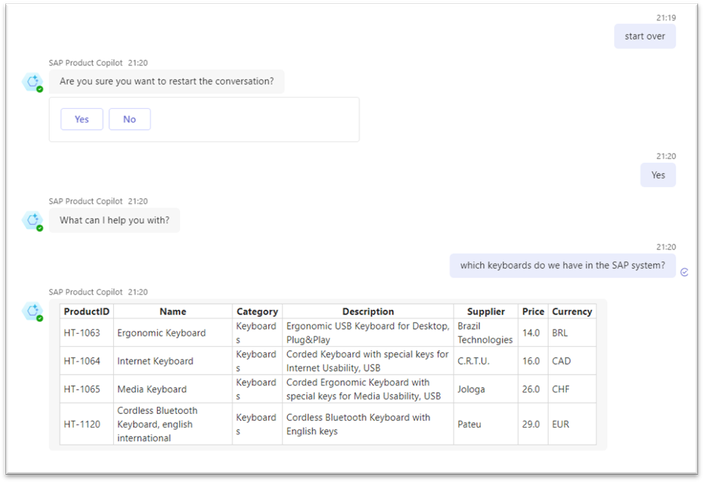Image resolution: width=705 pixels, height=483 pixels.
Task: Click Category cell in HT-1120 row
Action: click(257, 424)
